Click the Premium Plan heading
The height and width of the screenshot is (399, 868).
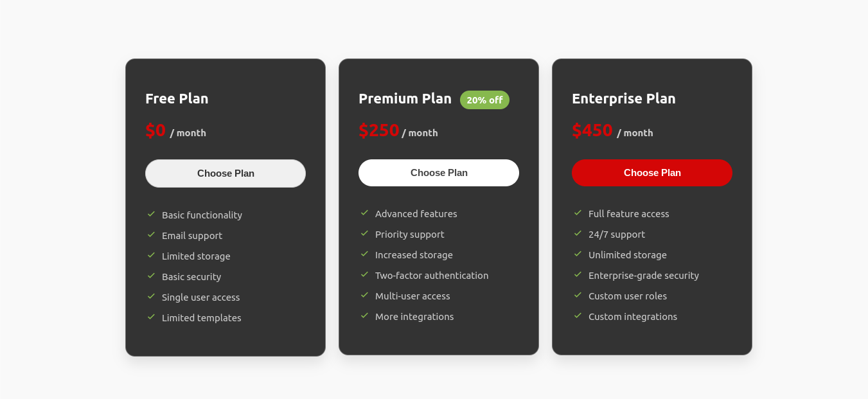pyautogui.click(x=405, y=98)
